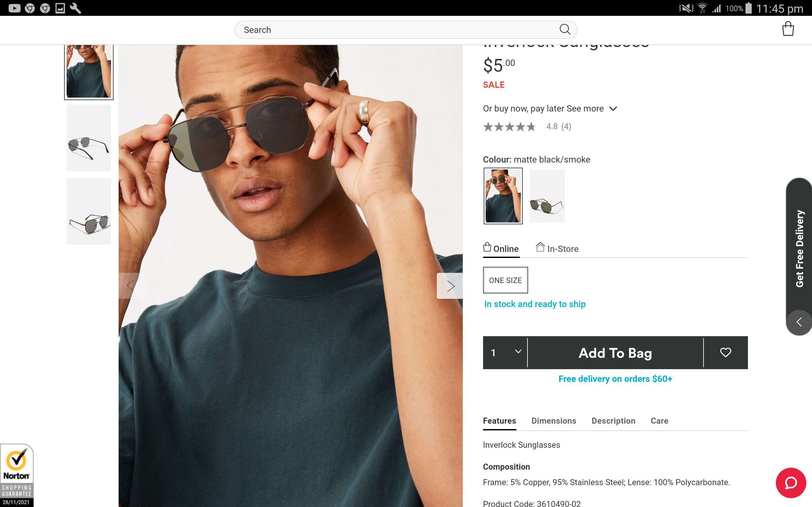This screenshot has width=812, height=507.
Task: Open Free delivery on orders $60+ link
Action: point(615,379)
